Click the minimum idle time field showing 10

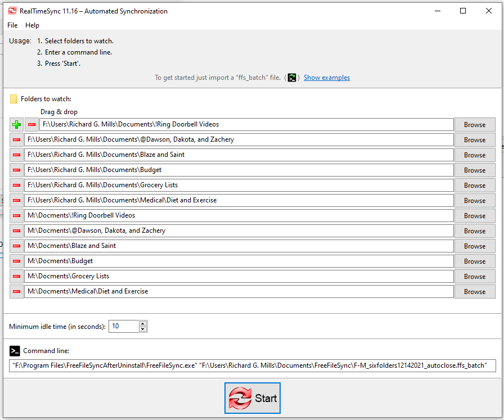click(124, 326)
